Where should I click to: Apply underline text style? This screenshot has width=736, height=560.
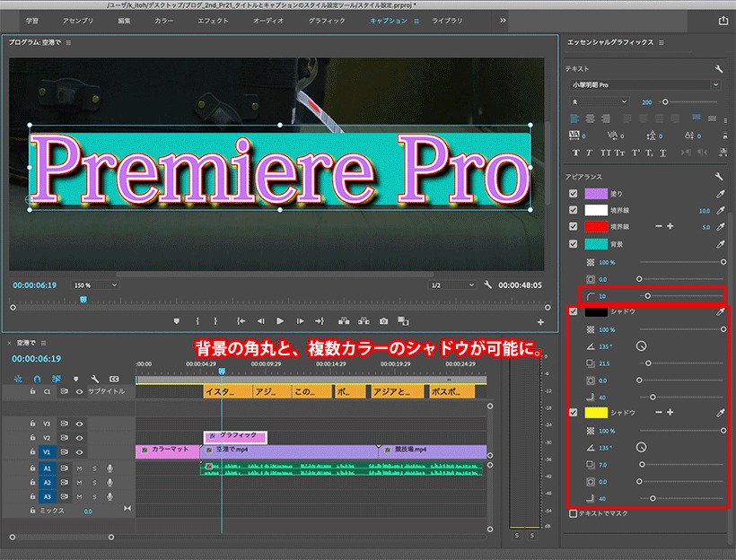click(662, 153)
